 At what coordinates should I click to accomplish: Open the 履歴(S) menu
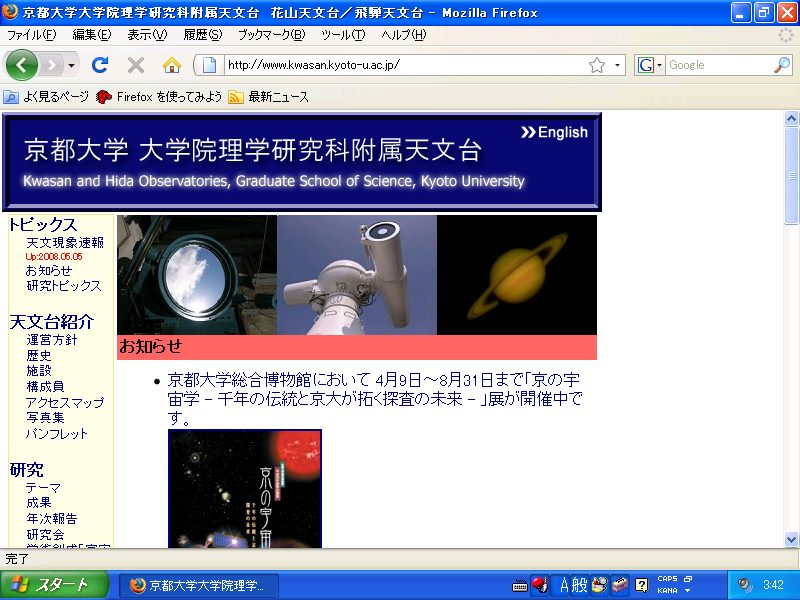[203, 35]
